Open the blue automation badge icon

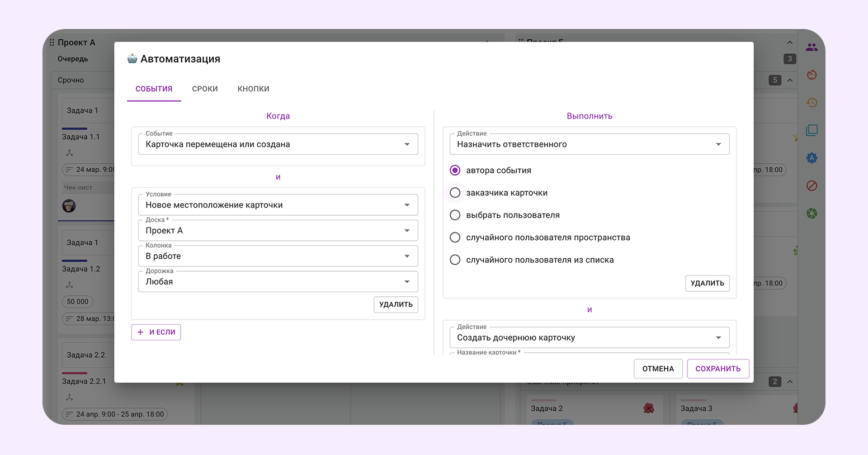click(x=812, y=158)
